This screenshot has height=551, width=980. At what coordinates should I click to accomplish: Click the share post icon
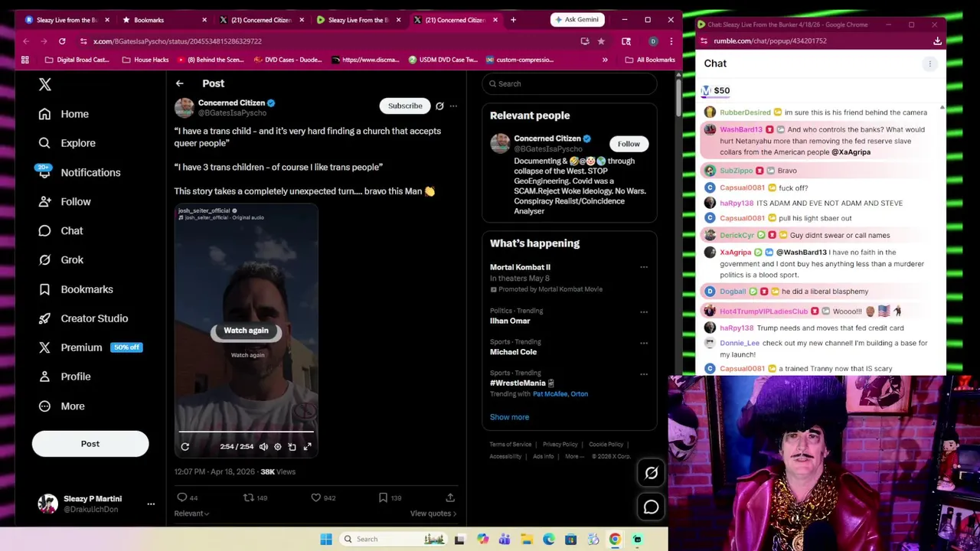pos(450,498)
